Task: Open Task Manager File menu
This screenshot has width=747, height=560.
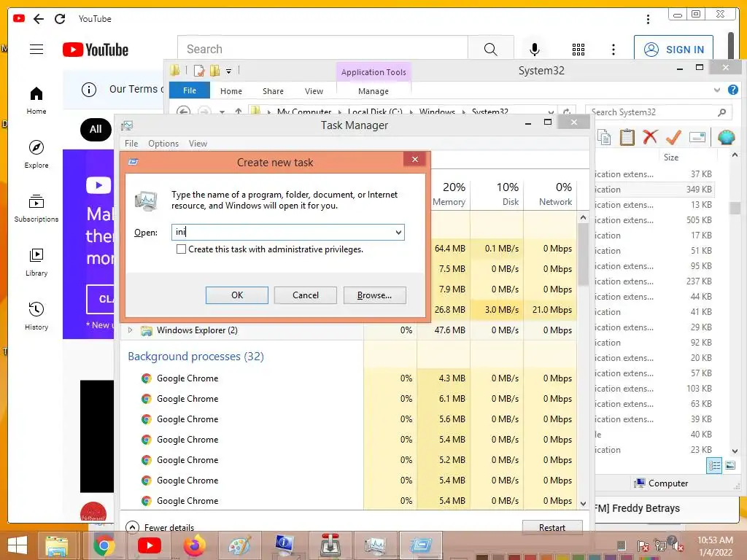Action: point(131,144)
